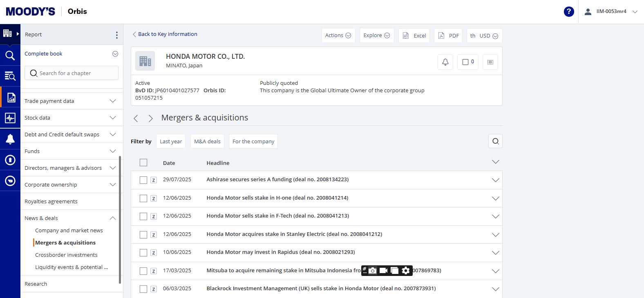Click the search icon right of filters

tap(495, 141)
